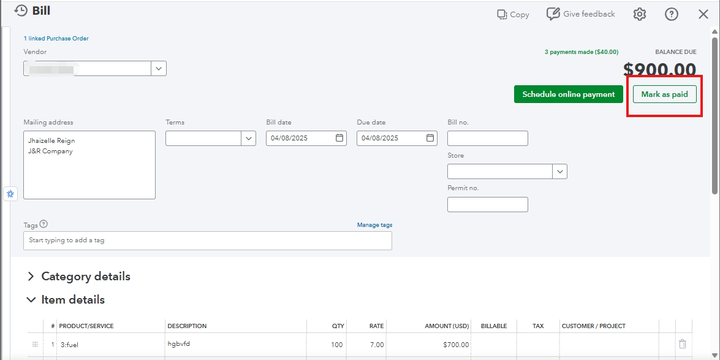Click the rate cell 7.00
The height and width of the screenshot is (360, 720).
point(367,344)
